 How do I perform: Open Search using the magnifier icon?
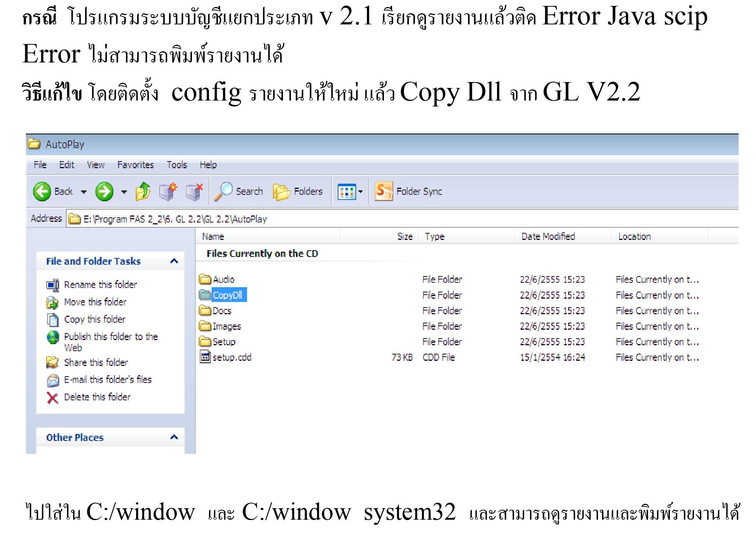[225, 191]
